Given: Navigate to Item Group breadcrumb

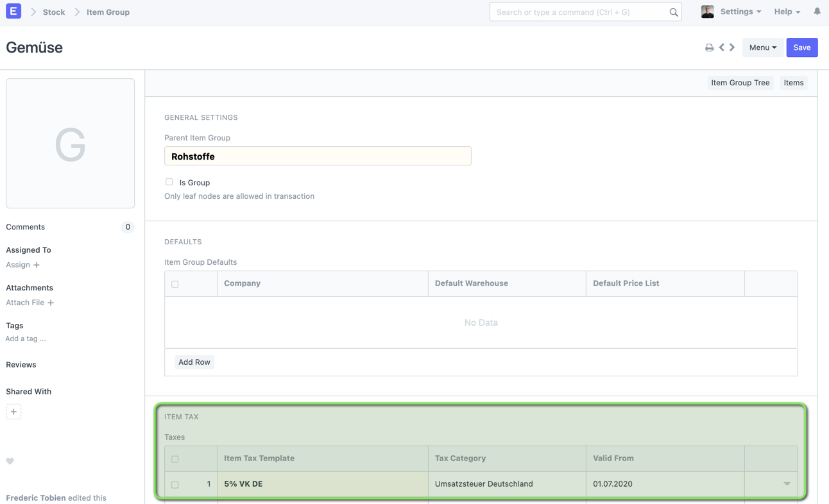Looking at the screenshot, I should (108, 12).
